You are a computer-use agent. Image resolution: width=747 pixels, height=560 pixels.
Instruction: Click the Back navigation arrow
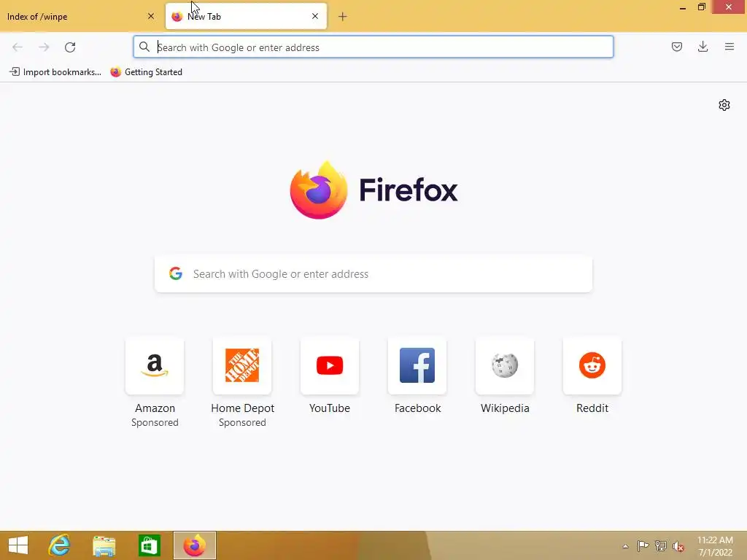18,47
